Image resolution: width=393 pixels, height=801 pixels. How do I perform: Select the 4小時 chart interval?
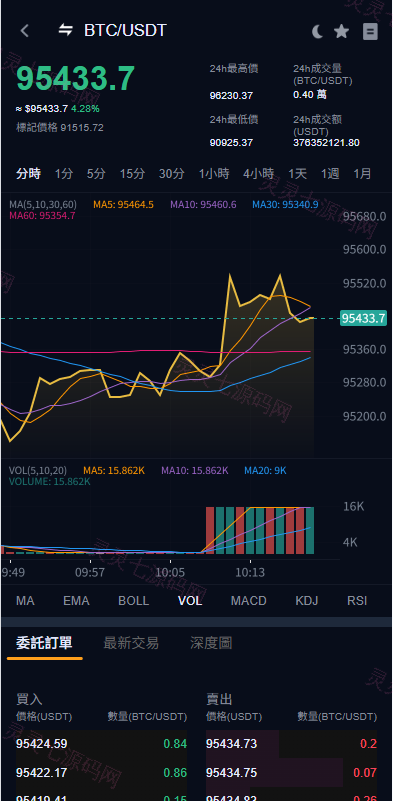click(x=258, y=174)
